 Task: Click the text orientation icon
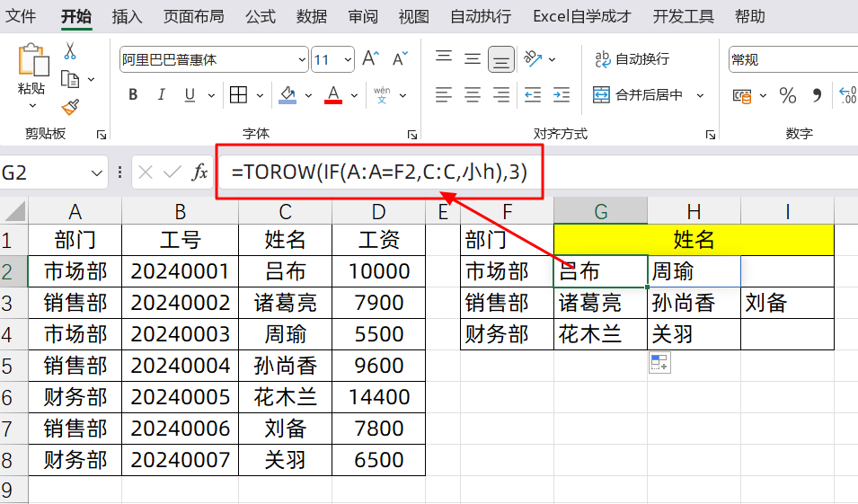(x=533, y=58)
